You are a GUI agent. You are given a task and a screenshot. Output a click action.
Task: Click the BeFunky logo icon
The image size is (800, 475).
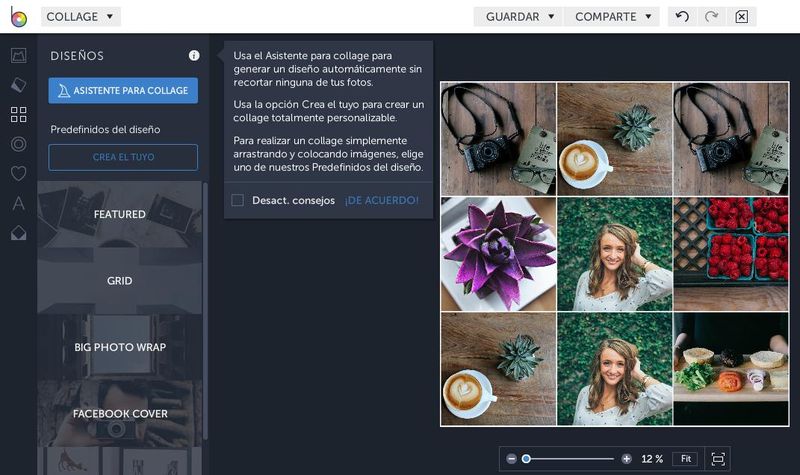(17, 17)
